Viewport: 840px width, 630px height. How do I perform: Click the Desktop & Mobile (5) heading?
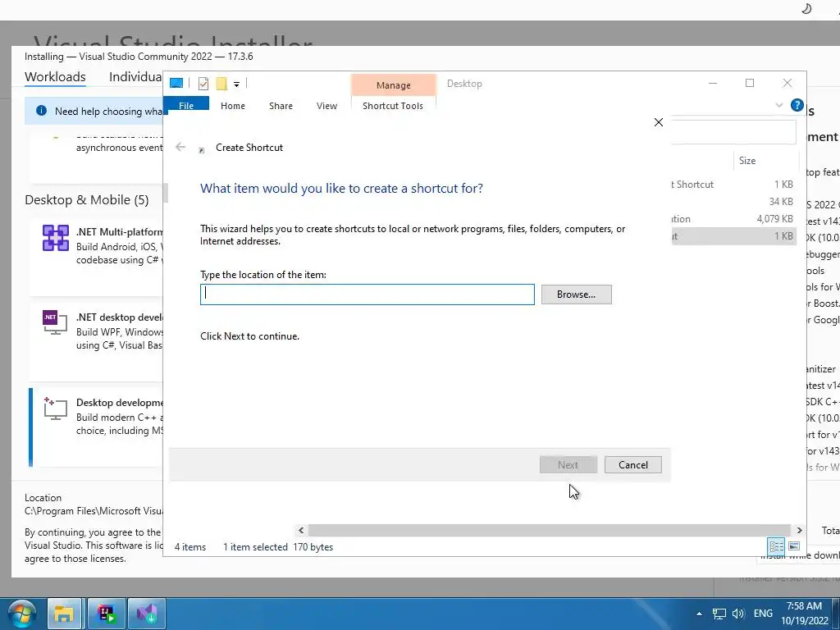[x=87, y=200]
